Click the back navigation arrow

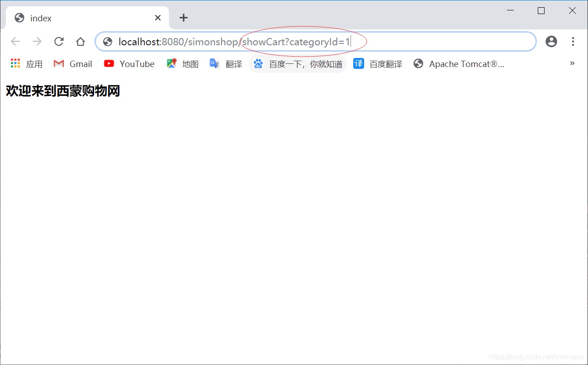pyautogui.click(x=15, y=42)
